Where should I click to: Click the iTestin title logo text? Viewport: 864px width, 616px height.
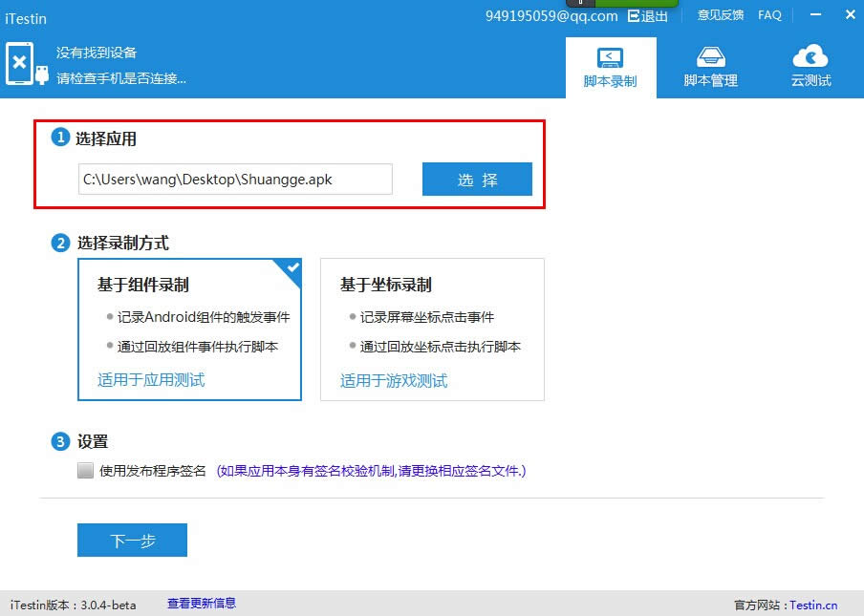26,19
